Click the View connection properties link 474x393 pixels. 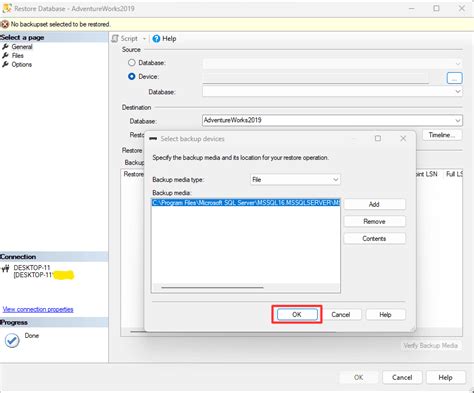click(x=38, y=309)
